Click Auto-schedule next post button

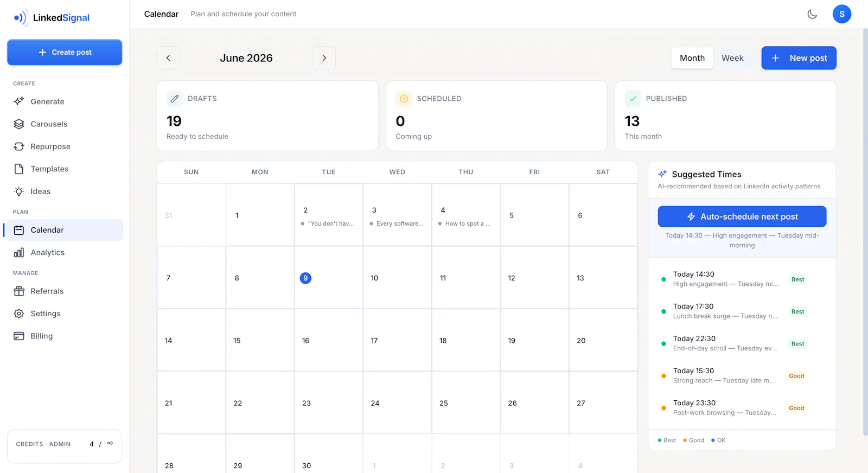pos(742,216)
